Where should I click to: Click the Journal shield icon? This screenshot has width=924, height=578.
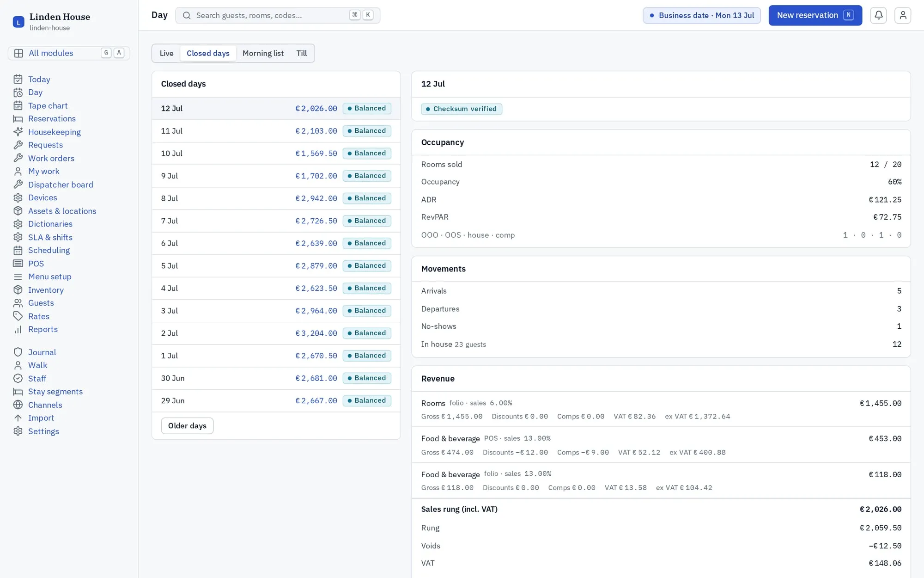pyautogui.click(x=18, y=352)
